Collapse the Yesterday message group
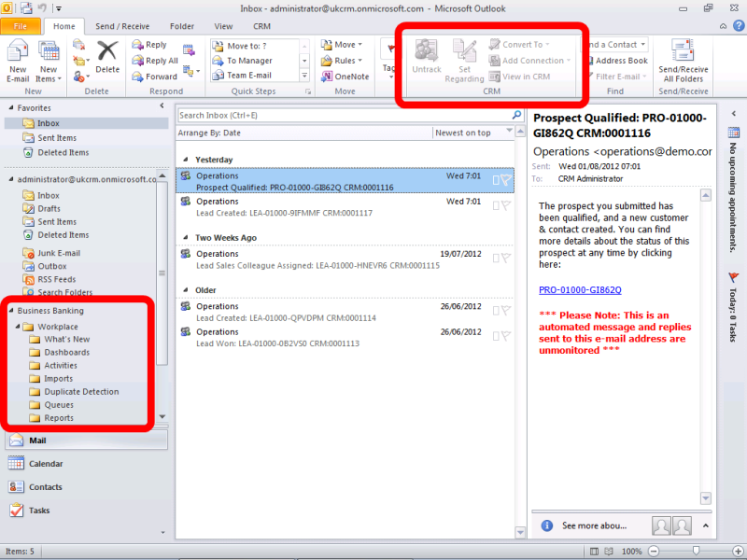747x560 pixels. [x=185, y=160]
